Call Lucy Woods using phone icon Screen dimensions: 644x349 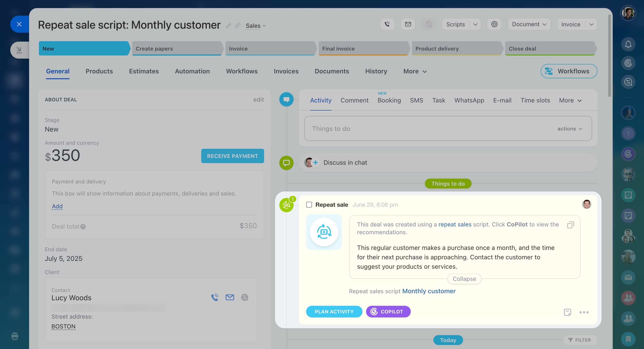[215, 297]
